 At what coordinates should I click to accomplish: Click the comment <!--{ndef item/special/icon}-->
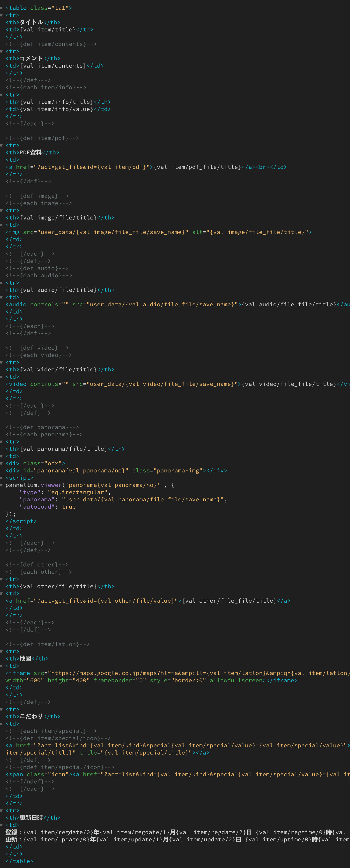tap(60, 767)
